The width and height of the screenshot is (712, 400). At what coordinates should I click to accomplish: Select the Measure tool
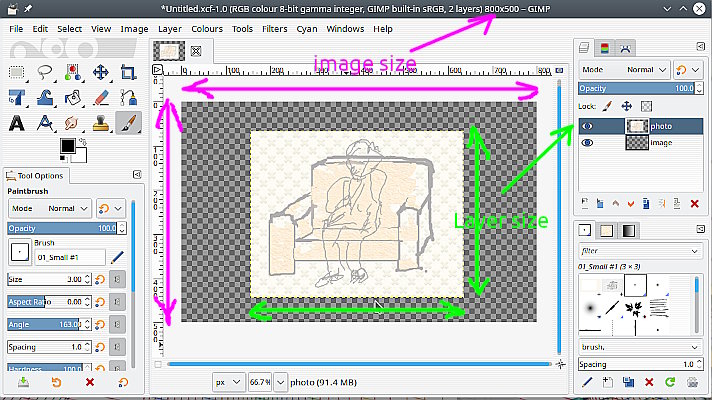pos(44,123)
